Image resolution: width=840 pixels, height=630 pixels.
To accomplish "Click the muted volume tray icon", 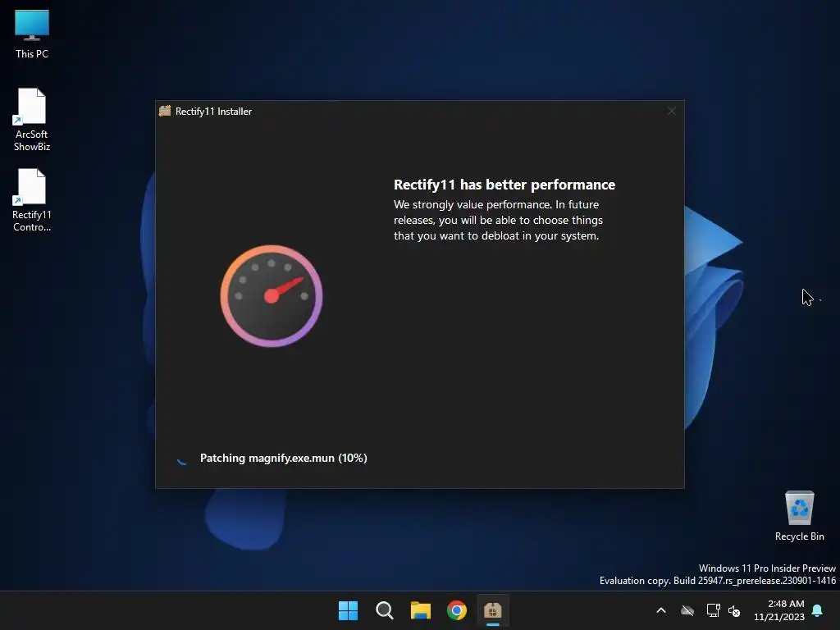I will click(x=734, y=610).
